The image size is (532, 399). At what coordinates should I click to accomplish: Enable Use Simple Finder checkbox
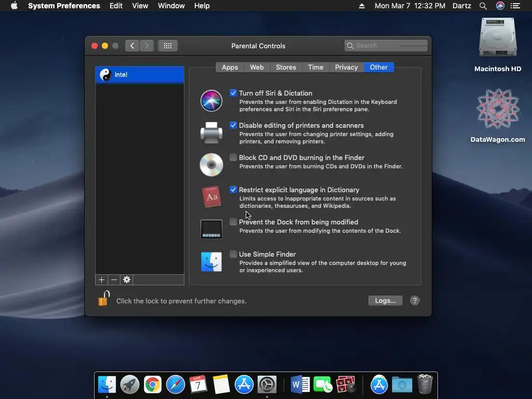233,254
